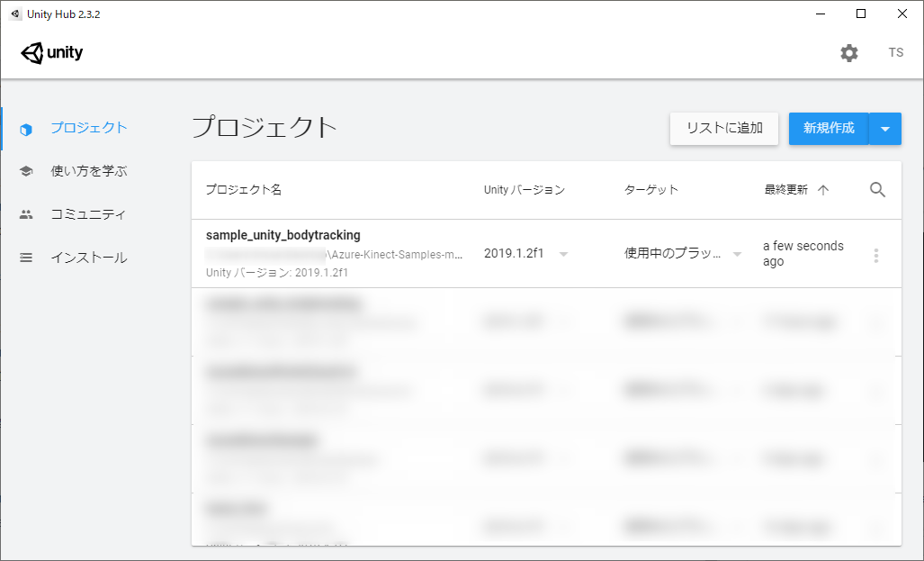The width and height of the screenshot is (924, 561).
Task: Click the graduation cap icon for 使い方を学ぶ
Action: click(26, 171)
